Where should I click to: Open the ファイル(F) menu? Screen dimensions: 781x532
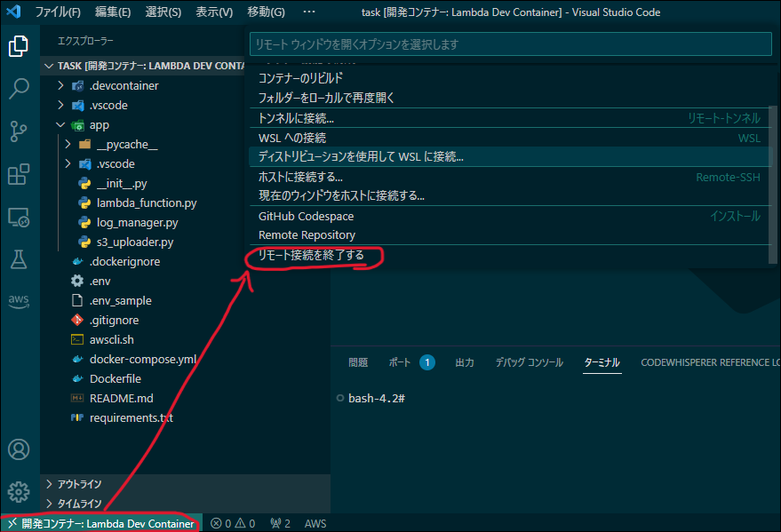[57, 12]
